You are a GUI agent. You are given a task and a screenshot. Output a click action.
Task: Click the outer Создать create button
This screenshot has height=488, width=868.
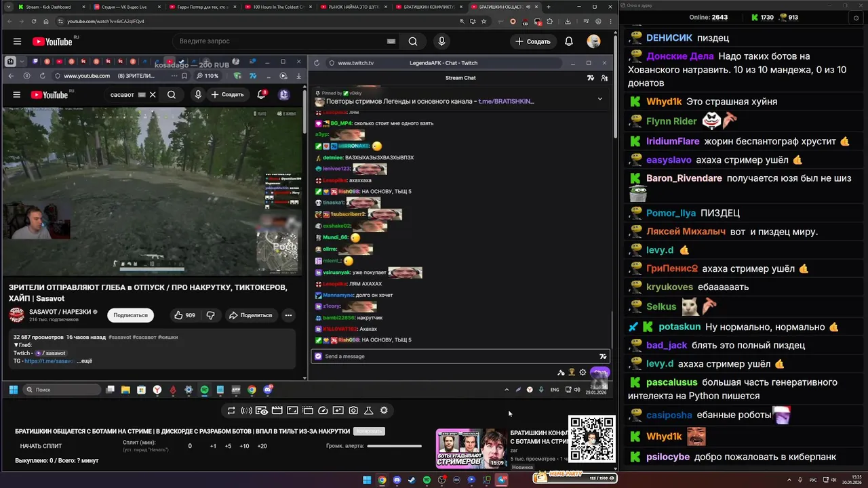click(532, 41)
